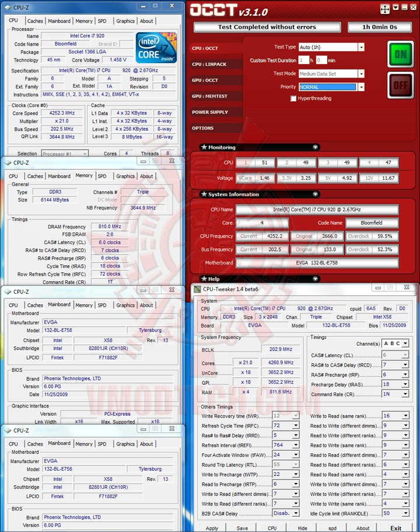The image size is (420, 532).
Task: Click the Hide button in CPU-Tweaker
Action: click(x=302, y=528)
